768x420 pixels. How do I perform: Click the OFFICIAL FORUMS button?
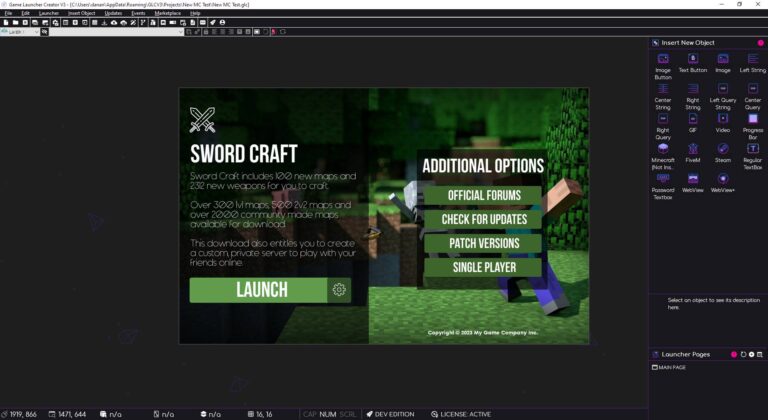tap(484, 195)
